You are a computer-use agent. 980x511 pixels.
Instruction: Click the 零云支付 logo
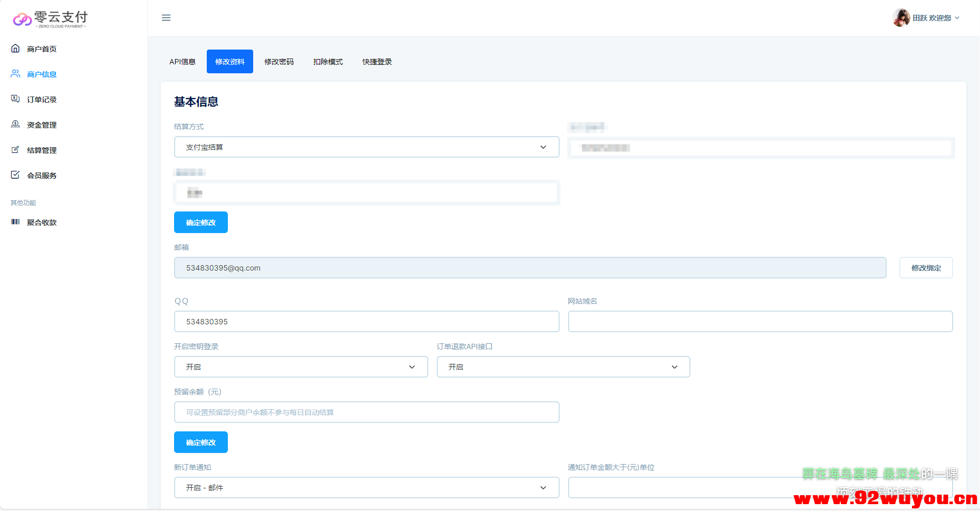coord(50,19)
